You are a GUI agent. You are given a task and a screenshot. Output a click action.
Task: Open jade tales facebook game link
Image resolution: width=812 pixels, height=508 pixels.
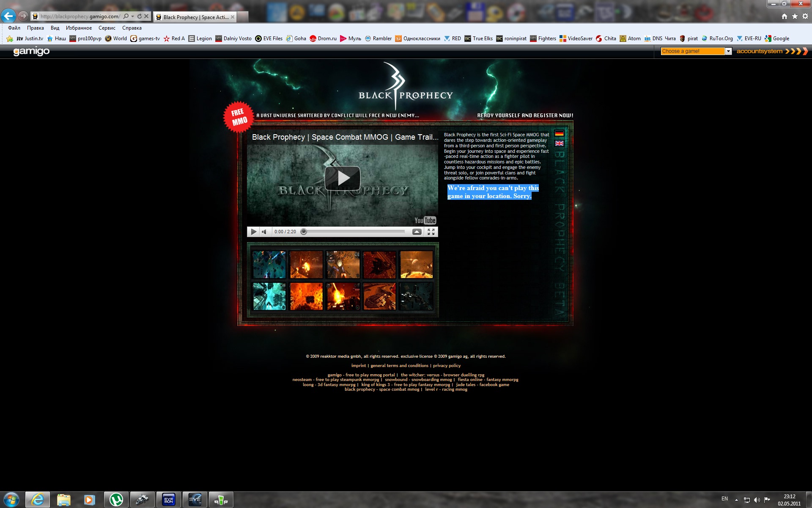point(483,385)
